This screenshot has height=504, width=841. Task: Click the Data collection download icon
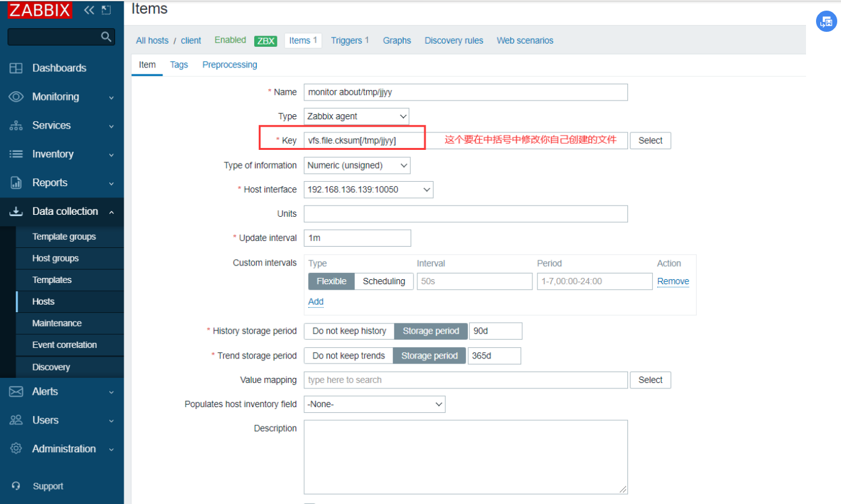16,212
